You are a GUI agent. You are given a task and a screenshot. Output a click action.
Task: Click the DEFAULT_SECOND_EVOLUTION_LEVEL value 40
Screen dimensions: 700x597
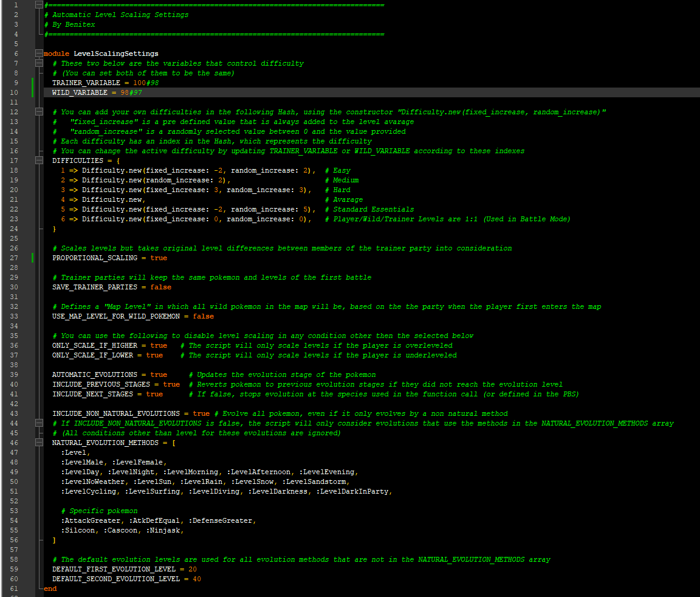point(197,579)
